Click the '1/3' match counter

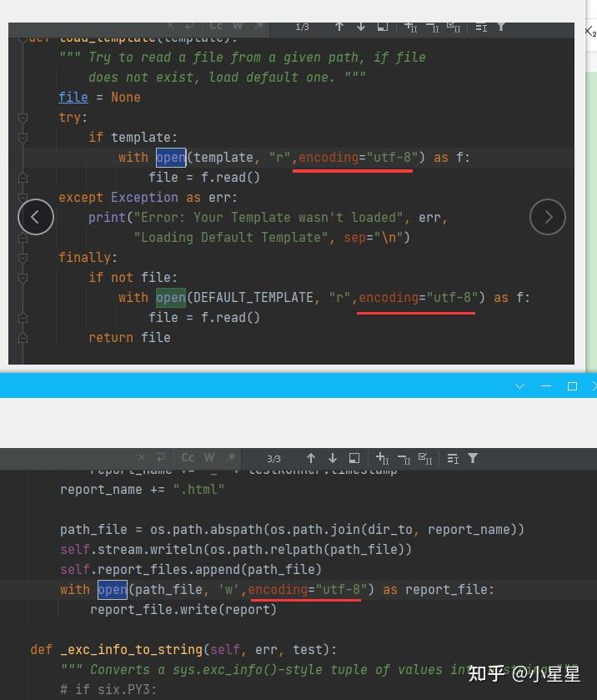coord(302,28)
